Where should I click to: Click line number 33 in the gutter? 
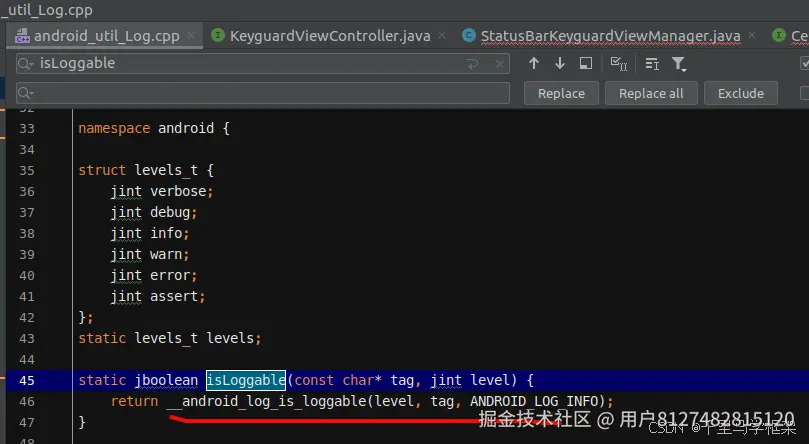27,128
